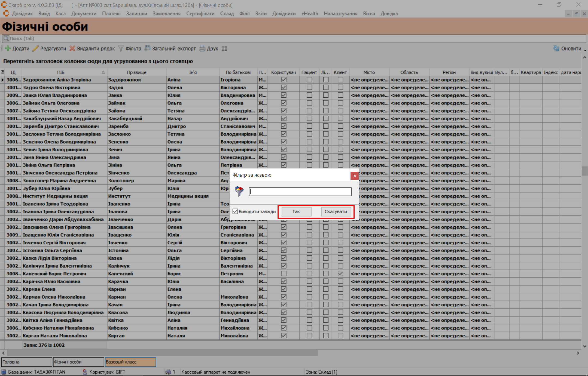Image resolution: width=588 pixels, height=376 pixels.
Task: Open the Документи menu
Action: 84,14
